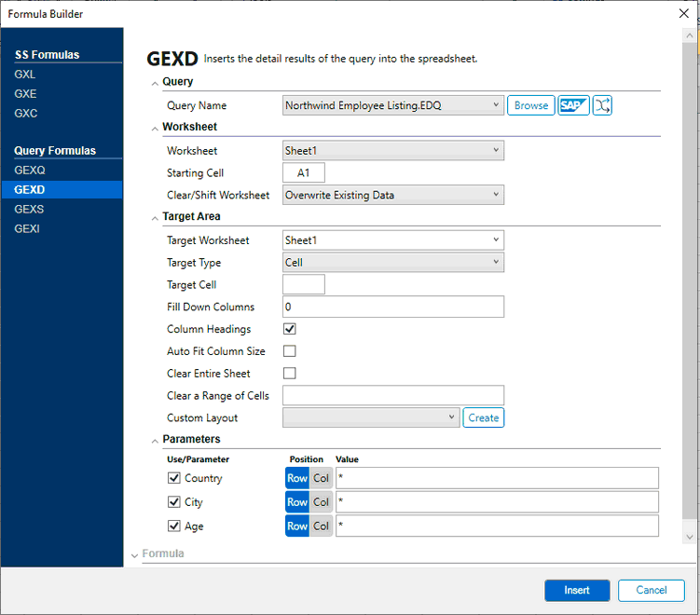Click the shuffle arrows icon next to SAP

[x=602, y=105]
